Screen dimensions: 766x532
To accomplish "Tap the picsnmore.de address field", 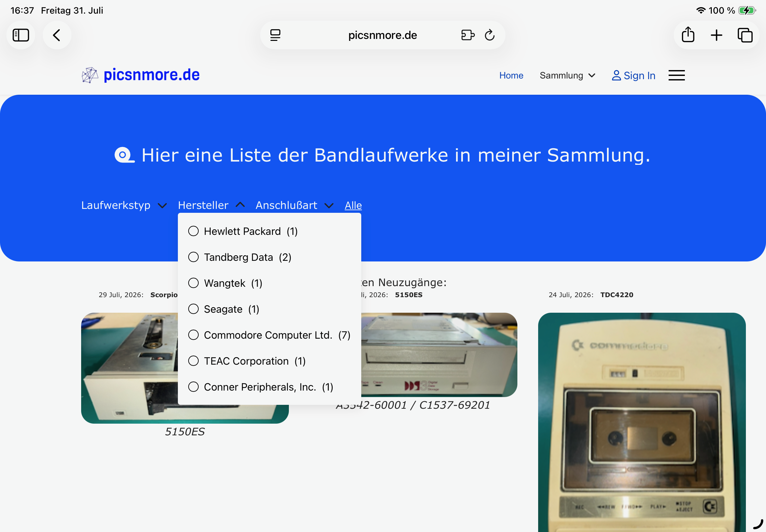I will coord(382,35).
